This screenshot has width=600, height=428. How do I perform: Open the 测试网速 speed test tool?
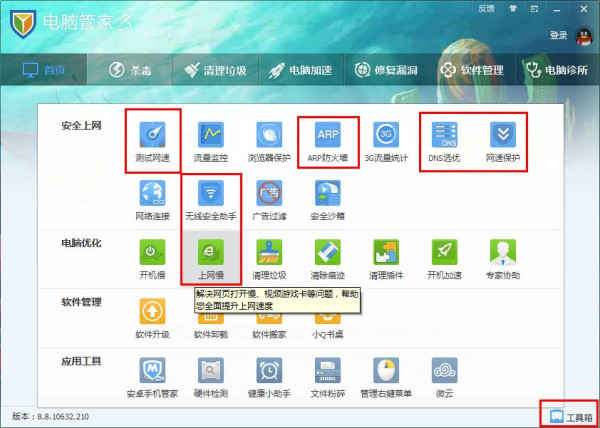pos(152,141)
